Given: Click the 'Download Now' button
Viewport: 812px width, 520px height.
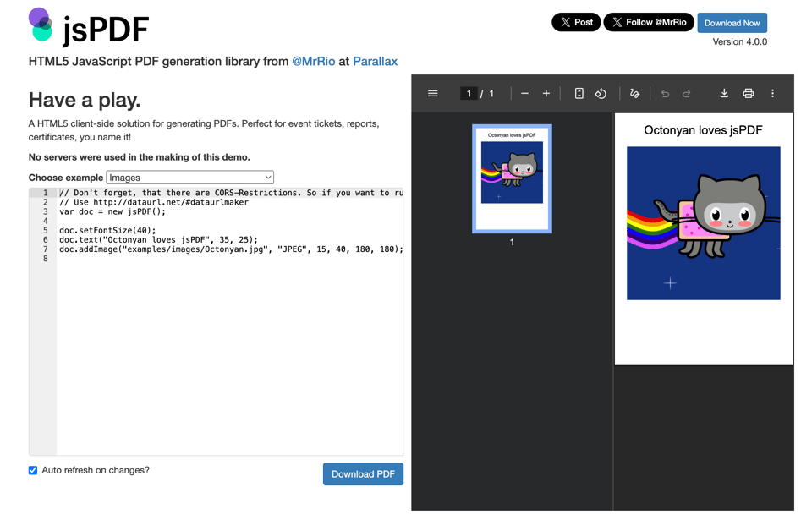Looking at the screenshot, I should (732, 22).
